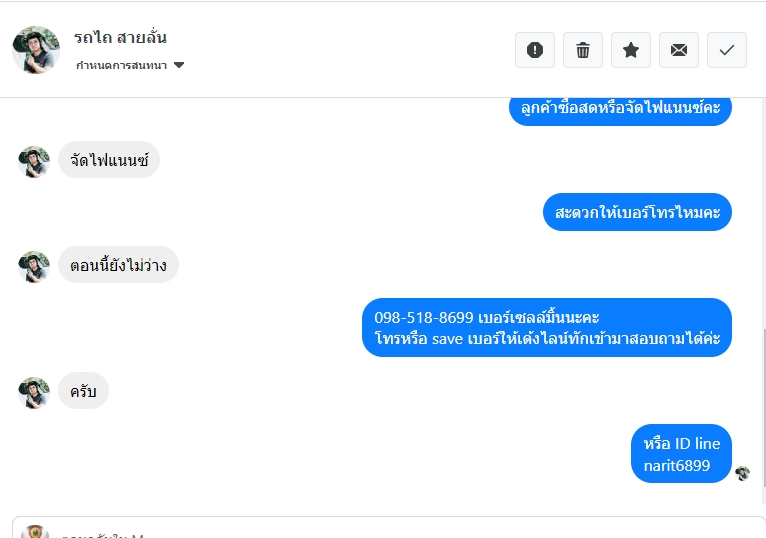Delete the conversation with trash icon
This screenshot has width=766, height=538.
point(583,50)
